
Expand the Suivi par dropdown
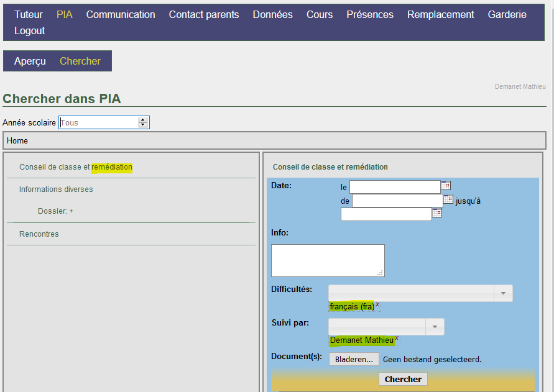click(434, 327)
